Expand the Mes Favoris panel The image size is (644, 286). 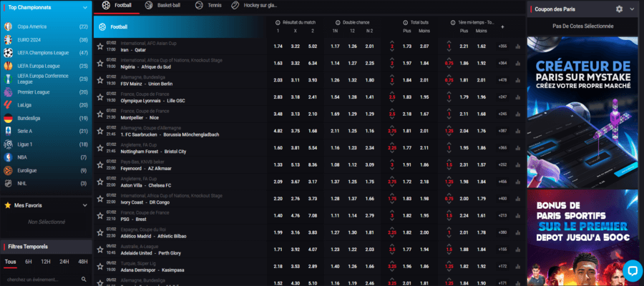[x=85, y=205]
